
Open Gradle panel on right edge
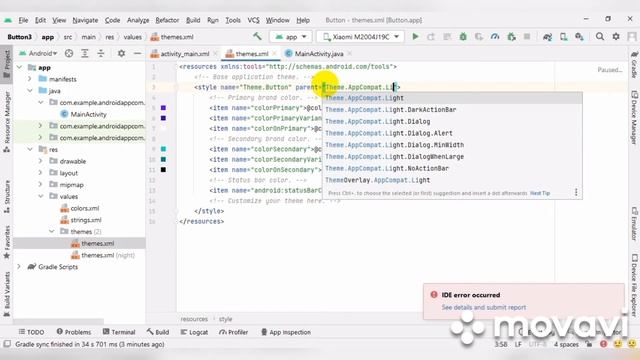point(634,64)
